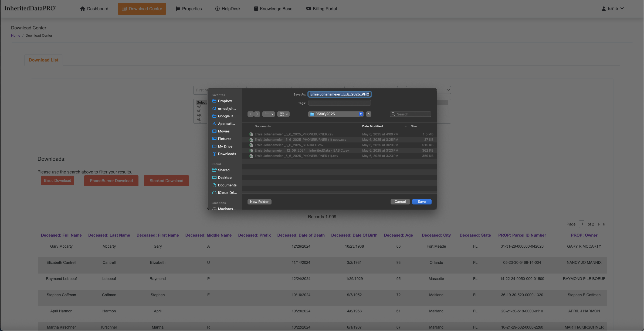Select iCloud Drive in sidebar
The height and width of the screenshot is (331, 644).
227,193
